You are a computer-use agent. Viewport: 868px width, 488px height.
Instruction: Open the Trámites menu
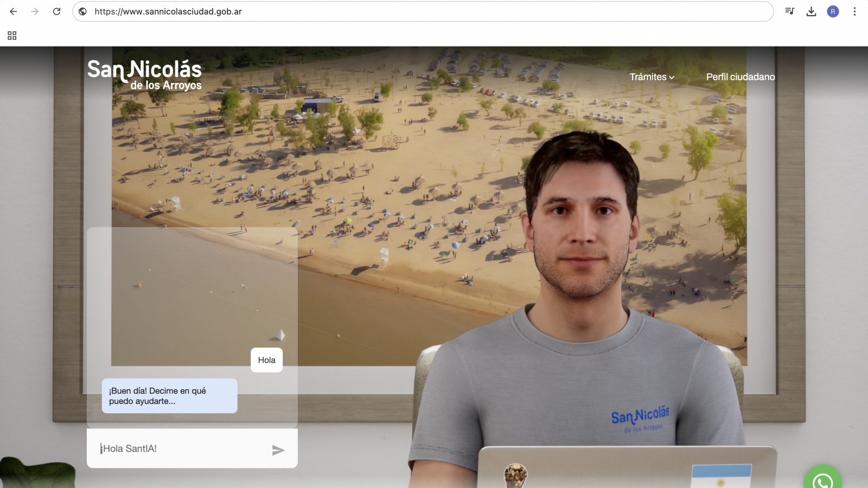[648, 77]
